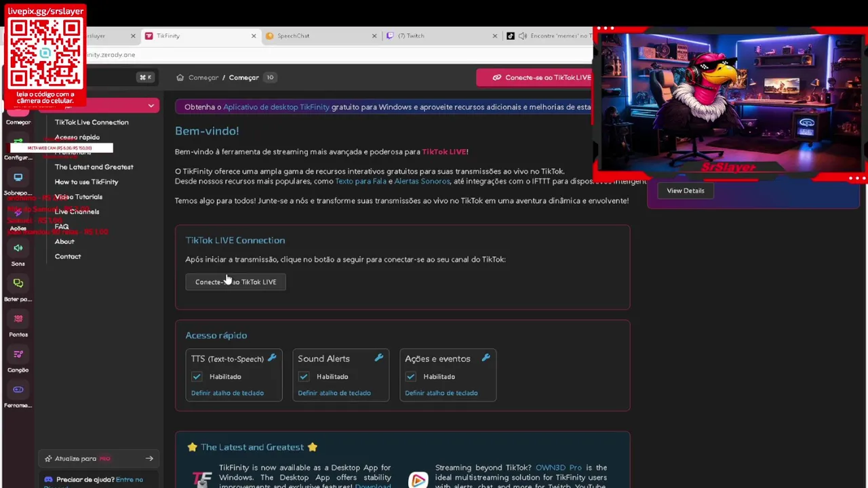Image resolution: width=868 pixels, height=488 pixels.
Task: Collapse the sidebar menu chevron
Action: pyautogui.click(x=151, y=106)
